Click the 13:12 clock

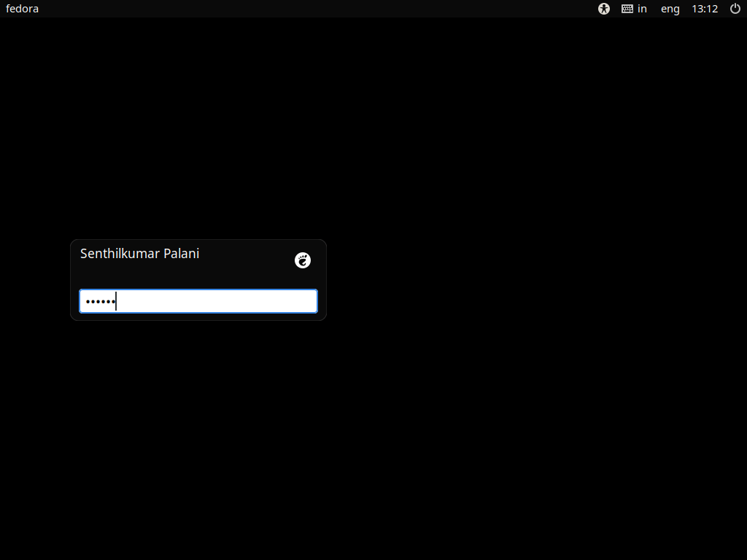(705, 9)
